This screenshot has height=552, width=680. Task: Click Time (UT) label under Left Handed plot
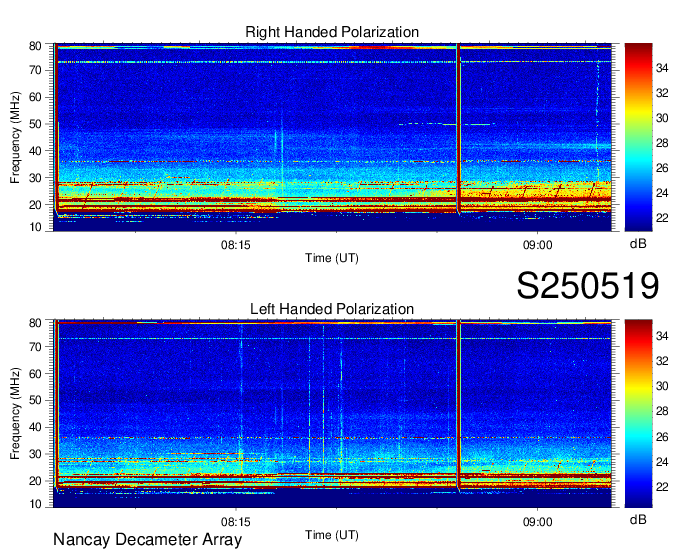(332, 535)
